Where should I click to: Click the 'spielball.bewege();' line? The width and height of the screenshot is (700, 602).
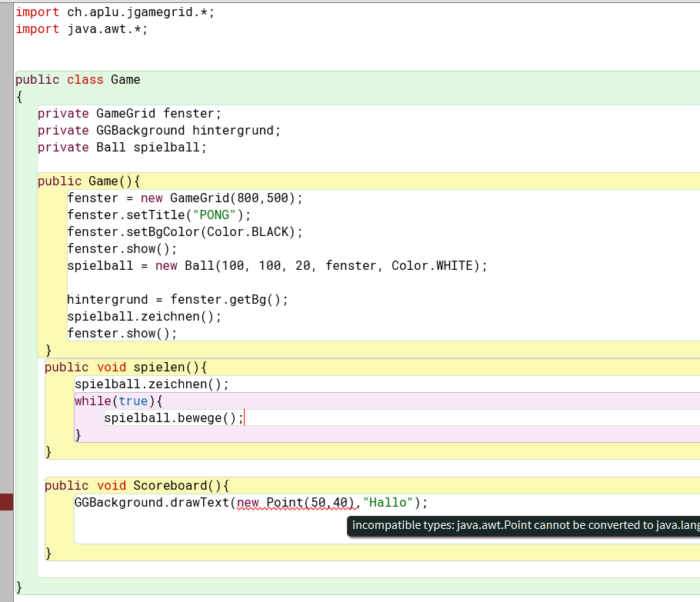[x=174, y=418]
